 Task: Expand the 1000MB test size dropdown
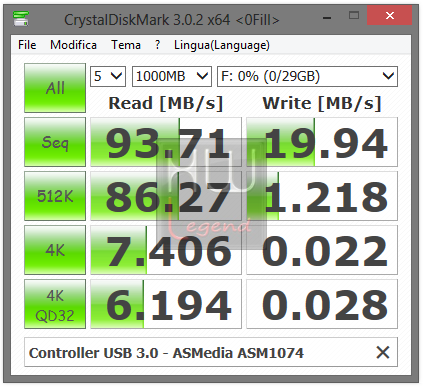172,76
